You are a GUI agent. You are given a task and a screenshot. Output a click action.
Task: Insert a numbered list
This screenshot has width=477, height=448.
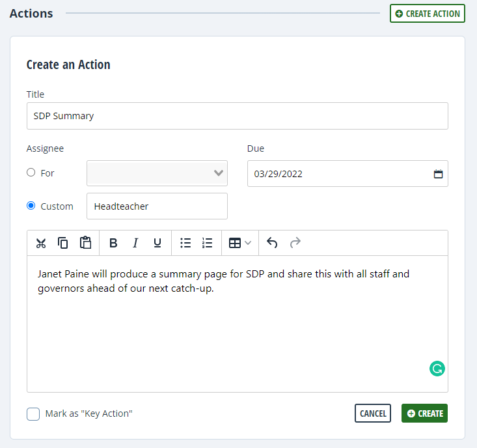click(x=207, y=243)
